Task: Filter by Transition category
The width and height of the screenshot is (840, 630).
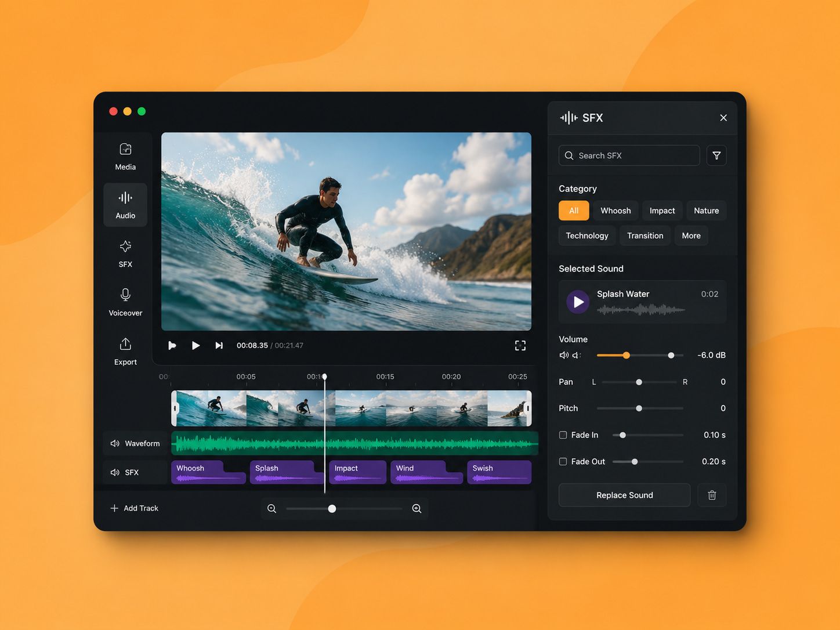Action: pyautogui.click(x=645, y=236)
